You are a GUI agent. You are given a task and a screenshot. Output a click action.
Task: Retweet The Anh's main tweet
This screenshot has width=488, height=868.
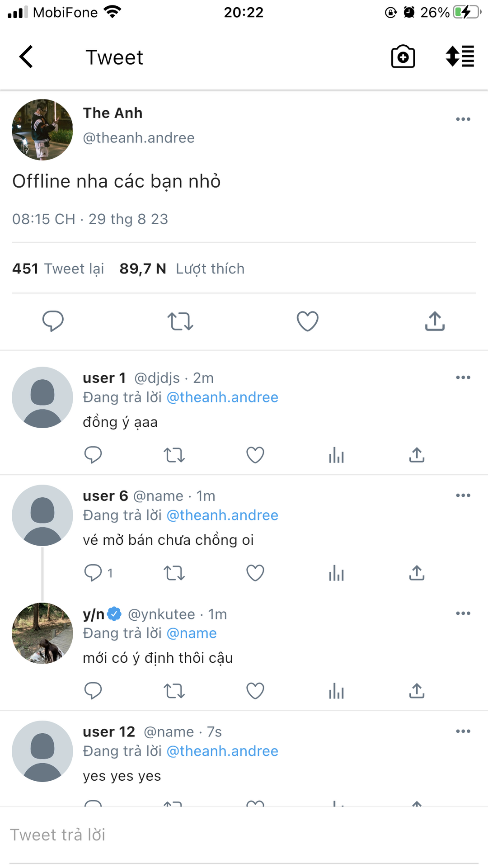tap(180, 321)
